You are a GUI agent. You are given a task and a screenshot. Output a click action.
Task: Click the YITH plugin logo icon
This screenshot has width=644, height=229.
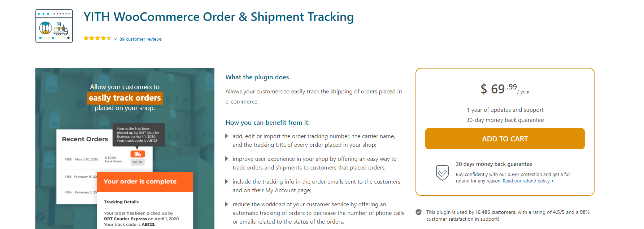point(54,26)
